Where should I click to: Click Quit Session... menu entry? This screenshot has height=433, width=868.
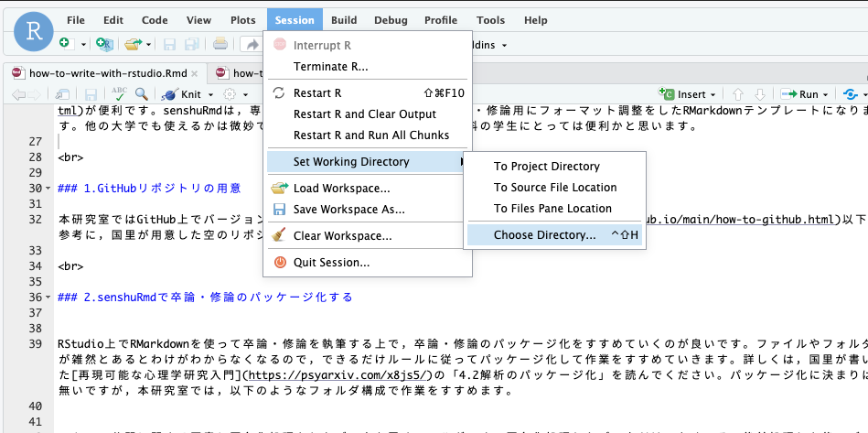click(x=331, y=263)
